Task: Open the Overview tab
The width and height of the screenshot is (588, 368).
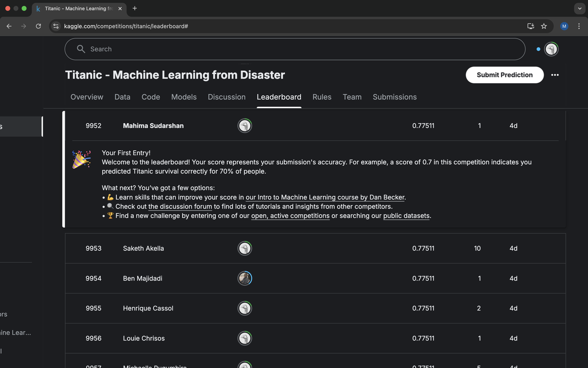Action: coord(87,97)
